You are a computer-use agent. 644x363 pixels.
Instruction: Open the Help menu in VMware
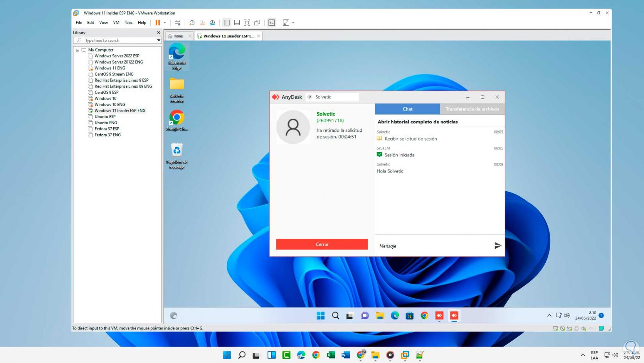tap(142, 23)
